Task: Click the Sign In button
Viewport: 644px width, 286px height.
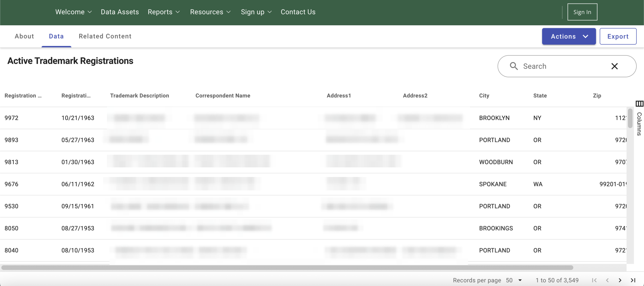Action: tap(582, 12)
